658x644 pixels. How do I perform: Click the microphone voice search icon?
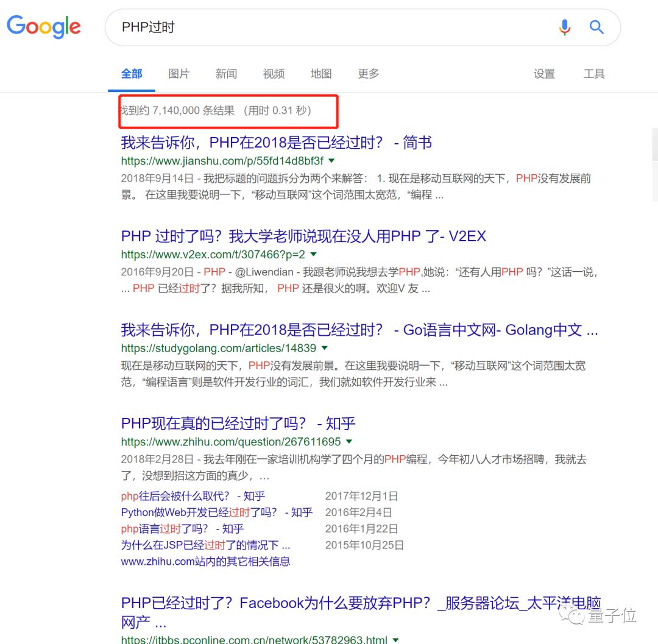(564, 27)
